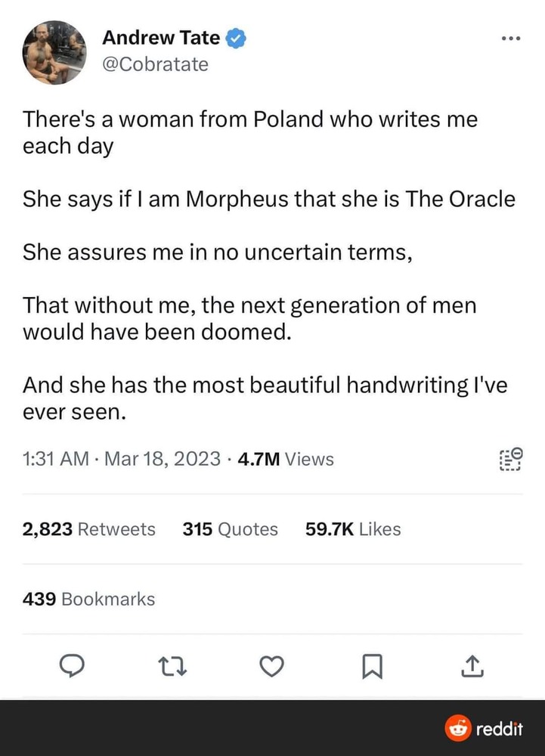This screenshot has height=756, width=545.
Task: View the 59.7K Likes list
Action: (353, 529)
